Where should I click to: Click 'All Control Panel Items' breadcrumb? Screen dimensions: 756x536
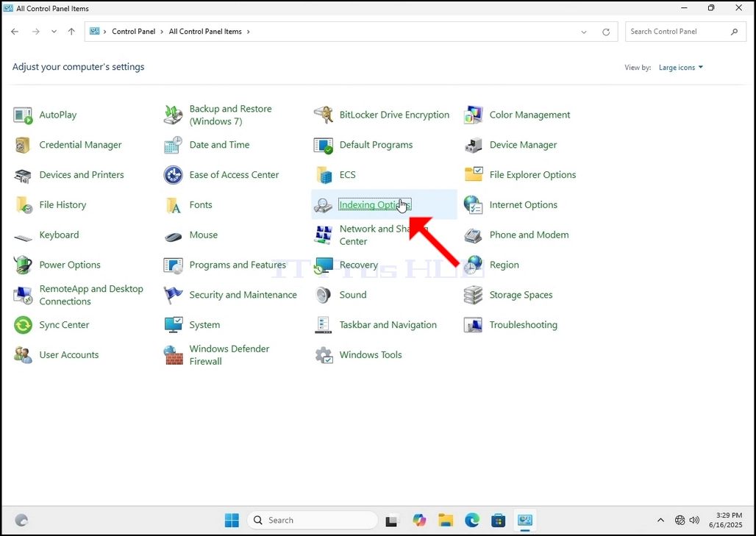point(205,32)
